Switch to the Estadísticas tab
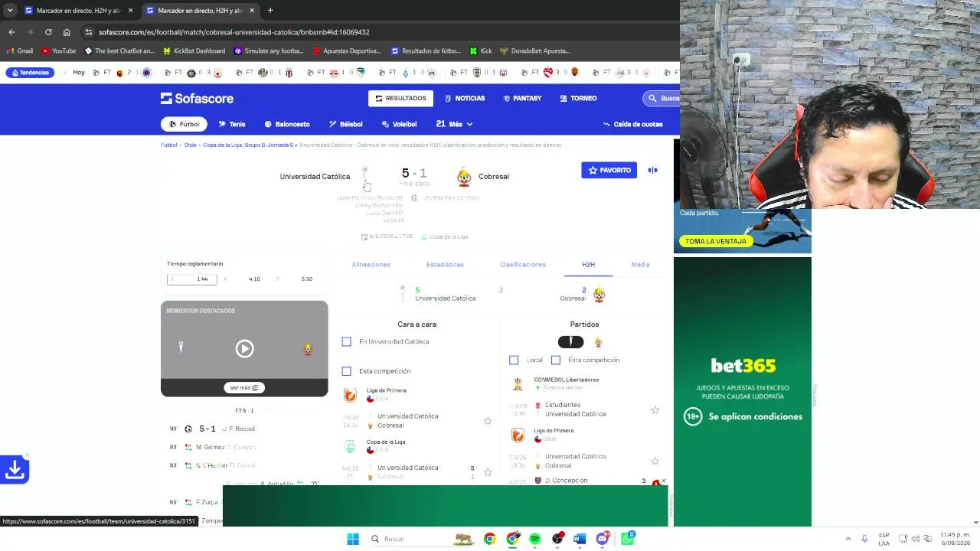Screen dimensions: 980x551 click(x=445, y=265)
